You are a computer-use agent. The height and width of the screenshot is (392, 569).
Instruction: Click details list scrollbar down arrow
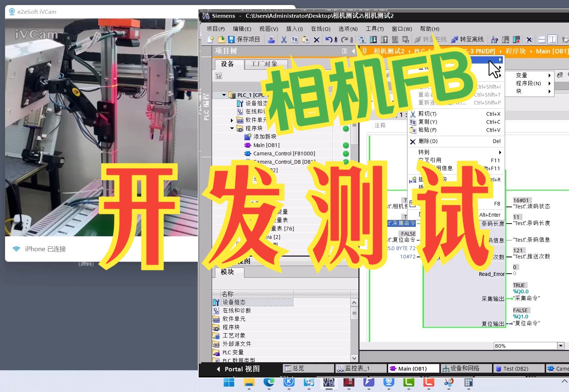354,358
